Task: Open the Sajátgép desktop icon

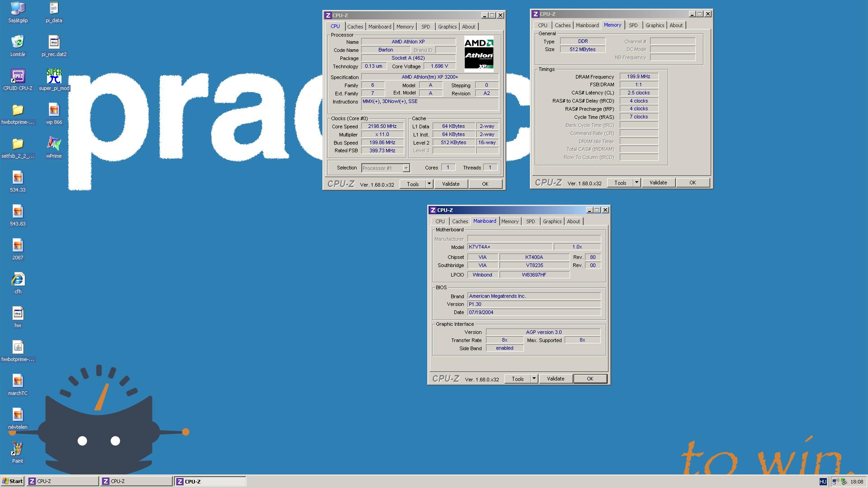Action: (x=18, y=12)
